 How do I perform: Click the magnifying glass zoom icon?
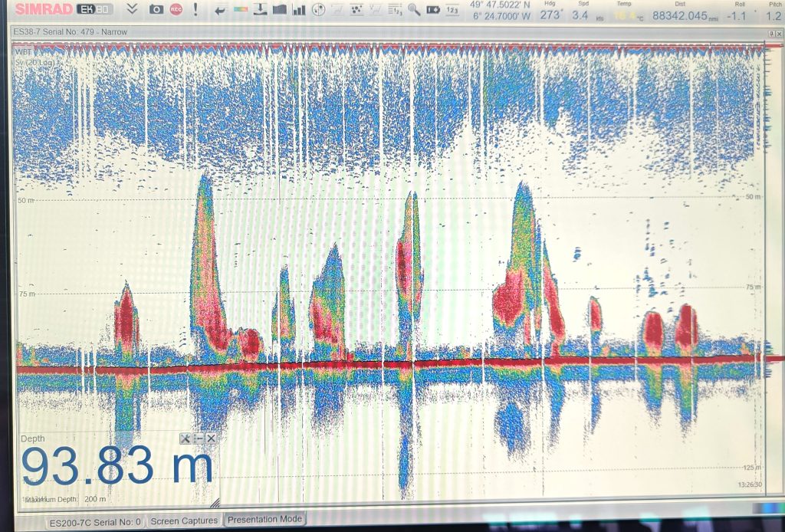(x=413, y=10)
